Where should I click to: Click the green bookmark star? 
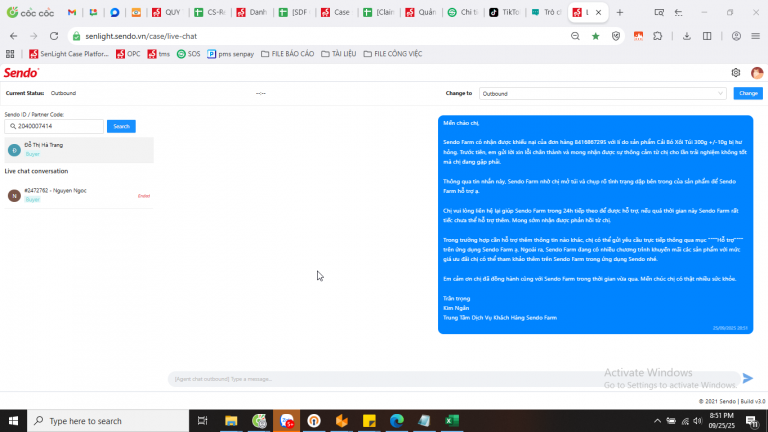596,36
